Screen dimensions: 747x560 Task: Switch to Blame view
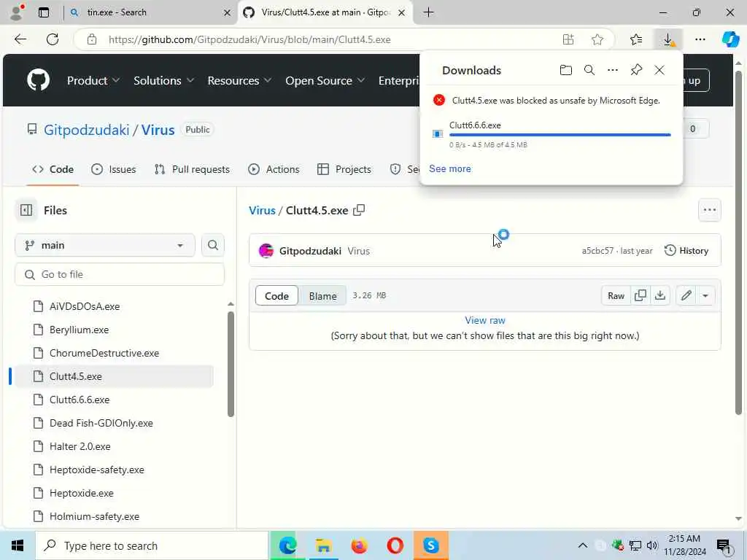pyautogui.click(x=322, y=296)
